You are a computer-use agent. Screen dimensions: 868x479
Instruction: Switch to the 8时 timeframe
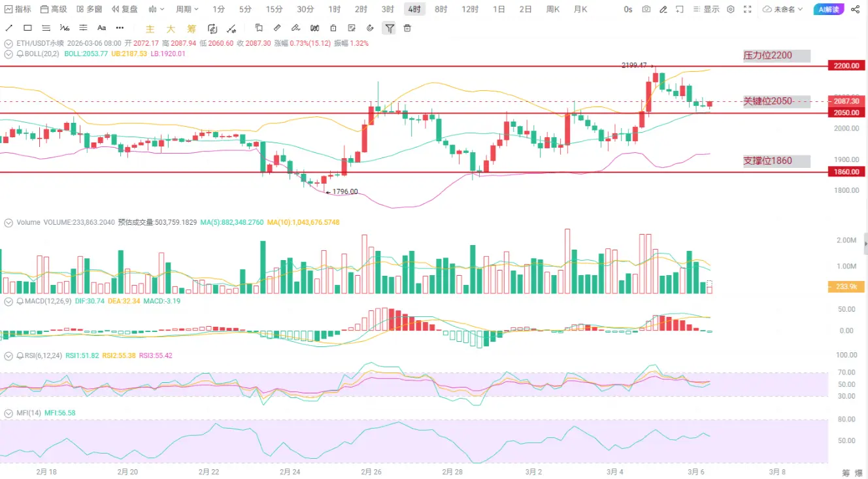(x=441, y=9)
